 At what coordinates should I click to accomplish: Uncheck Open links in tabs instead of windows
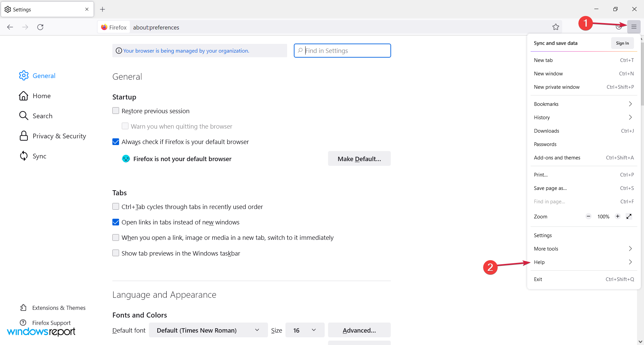[x=116, y=222]
